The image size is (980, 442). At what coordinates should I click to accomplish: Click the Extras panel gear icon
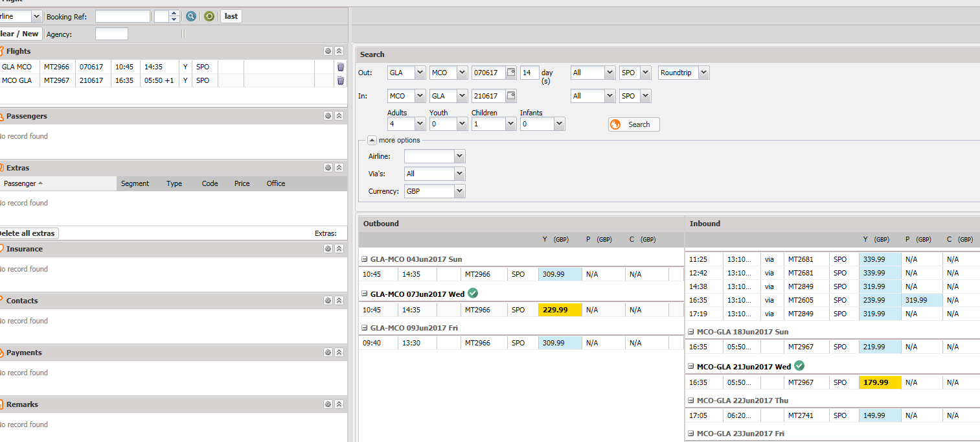328,168
